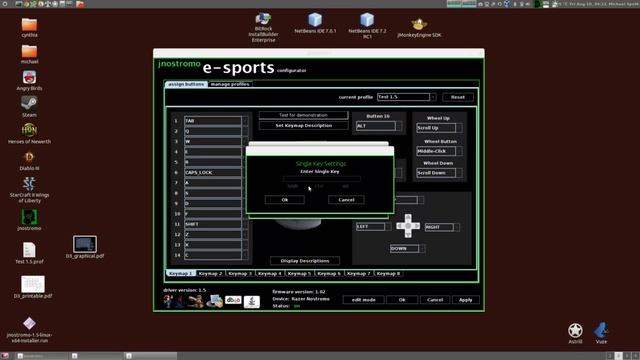
Task: Open dropdown for key 1 set to TAB
Action: (245, 121)
